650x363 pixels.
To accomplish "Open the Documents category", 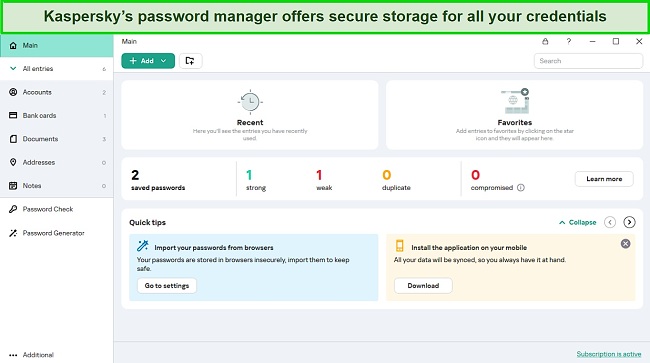I will point(56,139).
